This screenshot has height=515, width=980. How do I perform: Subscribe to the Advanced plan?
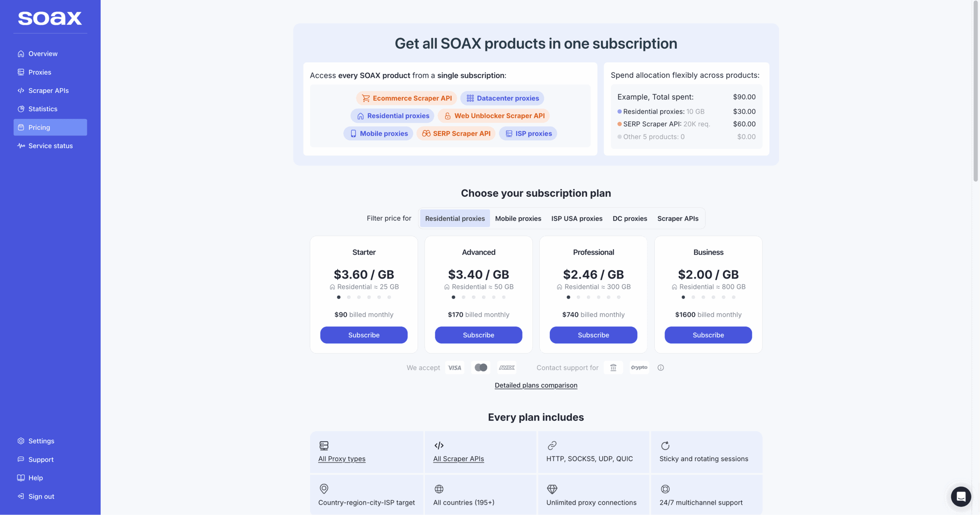tap(479, 335)
